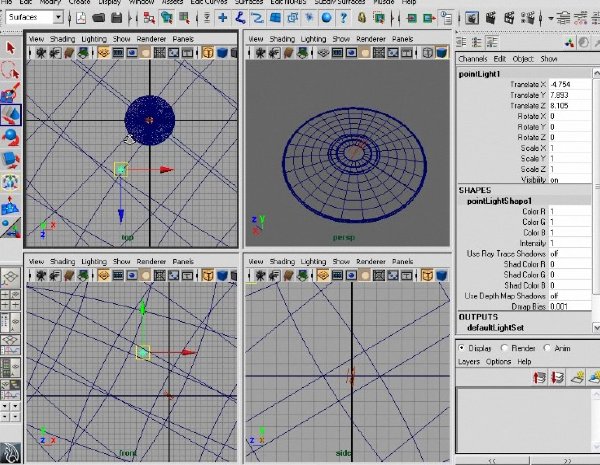Image resolution: width=600 pixels, height=465 pixels.
Task: Open Options menu in layer editor
Action: [498, 362]
